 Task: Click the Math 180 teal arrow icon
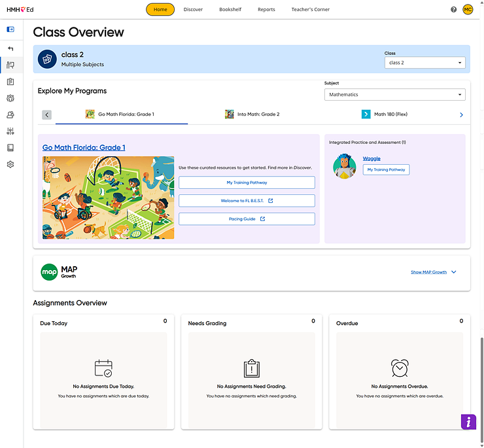pyautogui.click(x=366, y=114)
